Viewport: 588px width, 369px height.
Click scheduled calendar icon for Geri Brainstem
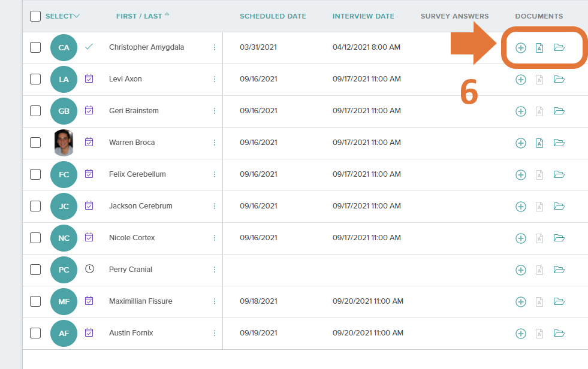coord(89,110)
